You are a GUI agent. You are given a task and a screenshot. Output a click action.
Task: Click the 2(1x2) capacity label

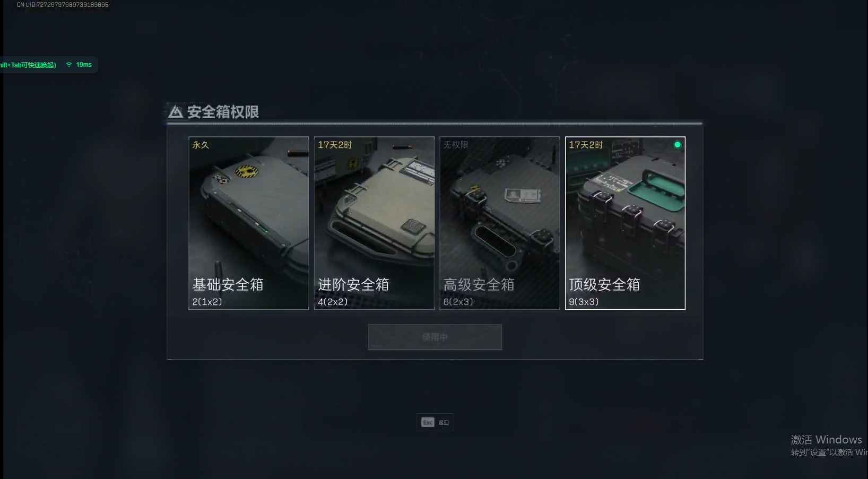(x=207, y=302)
